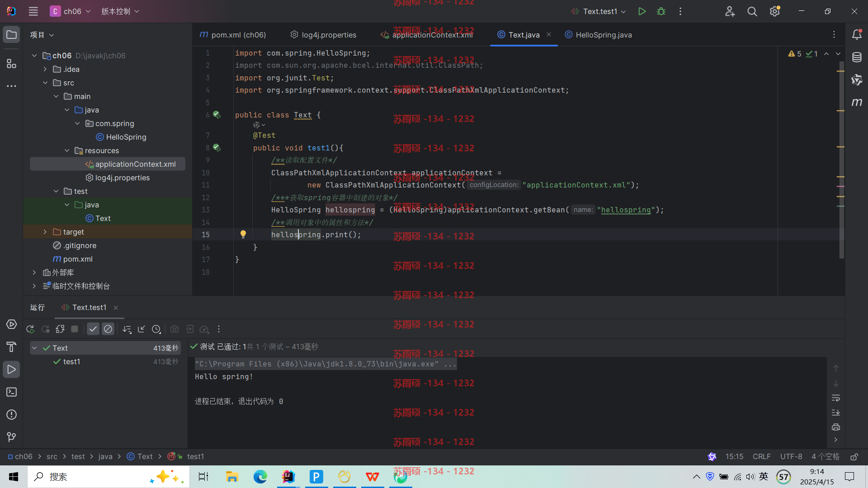Click the 15:15 cursor position
868x488 pixels.
735,457
